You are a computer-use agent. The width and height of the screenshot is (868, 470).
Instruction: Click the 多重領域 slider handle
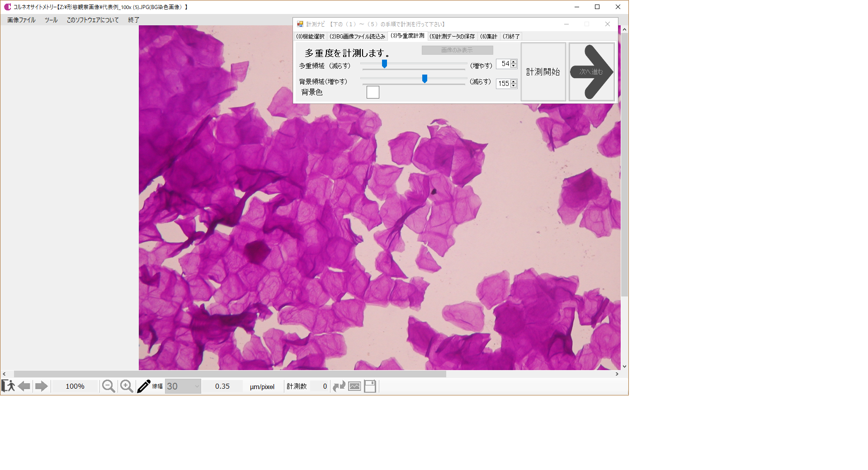384,64
